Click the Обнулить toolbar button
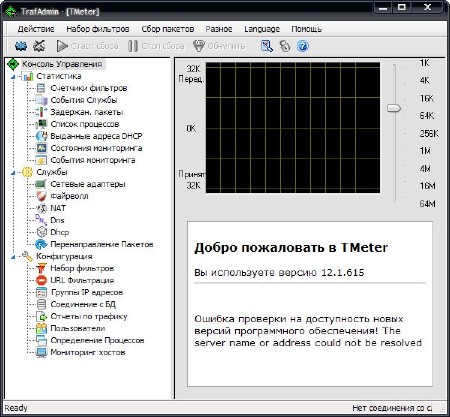 pos(219,46)
